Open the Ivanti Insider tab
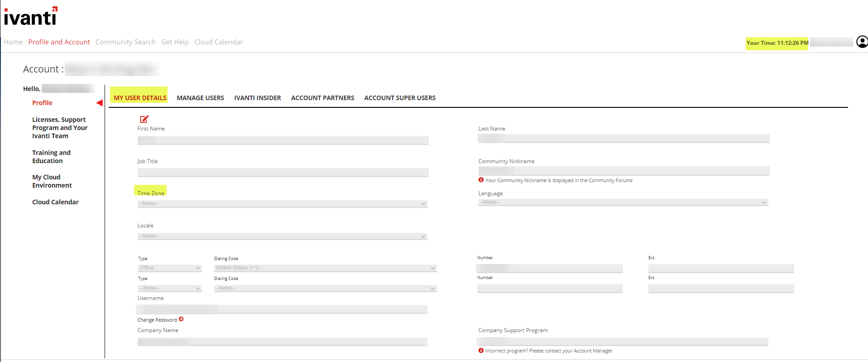 [257, 98]
